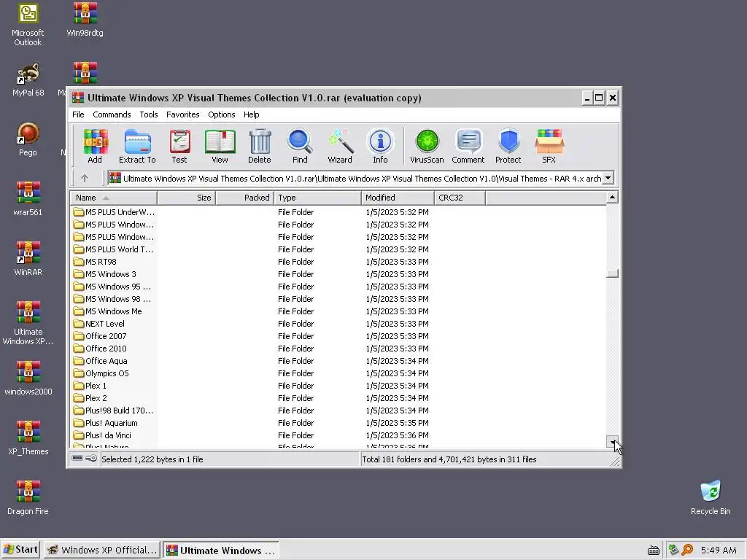This screenshot has width=747, height=560.
Task: Click the View book icon
Action: click(x=220, y=146)
